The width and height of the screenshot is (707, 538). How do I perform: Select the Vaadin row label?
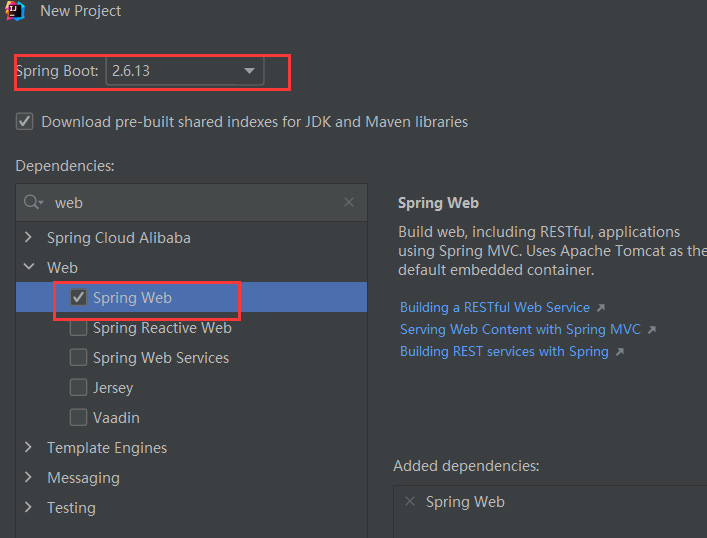[x=116, y=418]
